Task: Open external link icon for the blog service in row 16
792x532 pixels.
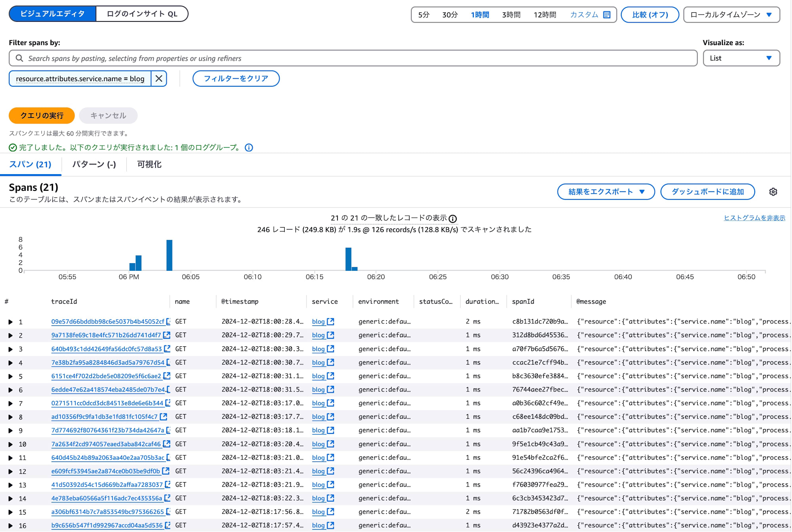Action: tap(331, 525)
